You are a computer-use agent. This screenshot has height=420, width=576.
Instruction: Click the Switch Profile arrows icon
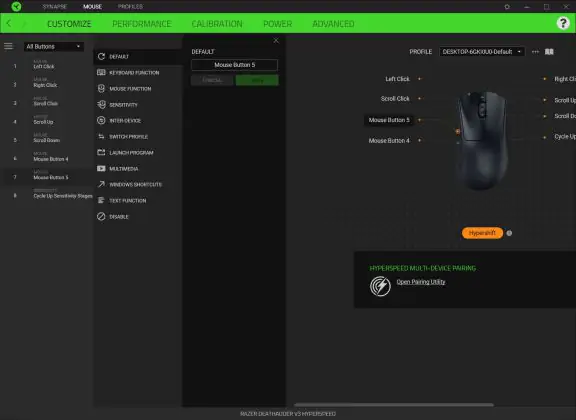coord(101,136)
